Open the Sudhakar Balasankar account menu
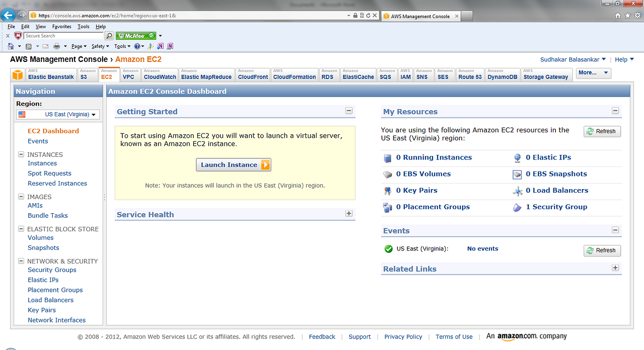The width and height of the screenshot is (644, 350). 573,59
